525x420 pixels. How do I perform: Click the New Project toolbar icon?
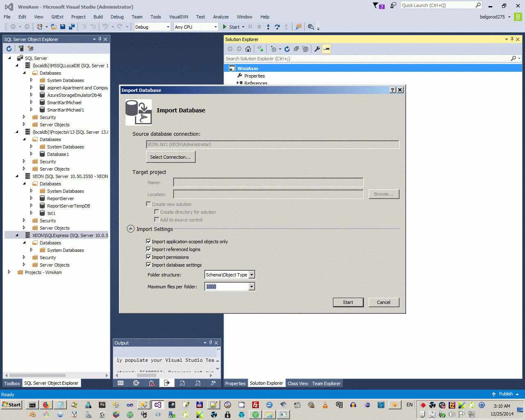point(40,27)
